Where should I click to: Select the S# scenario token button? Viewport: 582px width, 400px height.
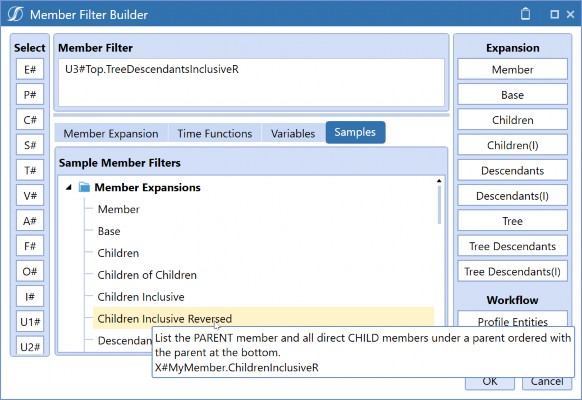30,145
